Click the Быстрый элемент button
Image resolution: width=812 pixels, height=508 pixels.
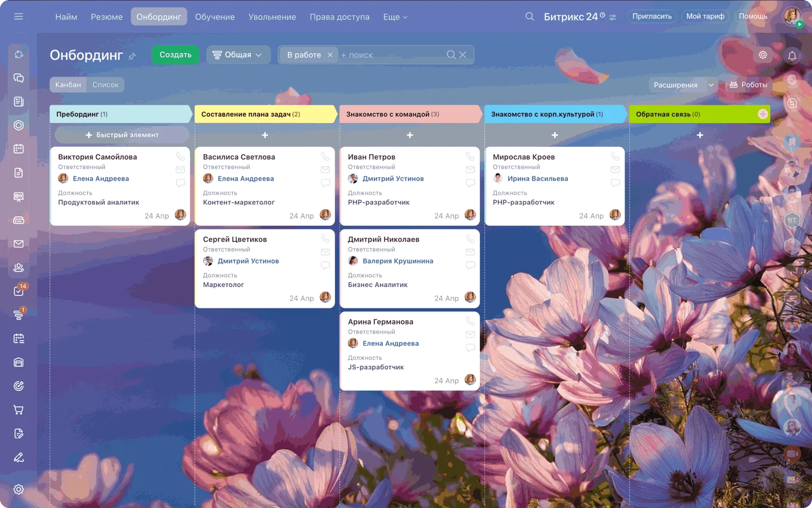tap(122, 135)
